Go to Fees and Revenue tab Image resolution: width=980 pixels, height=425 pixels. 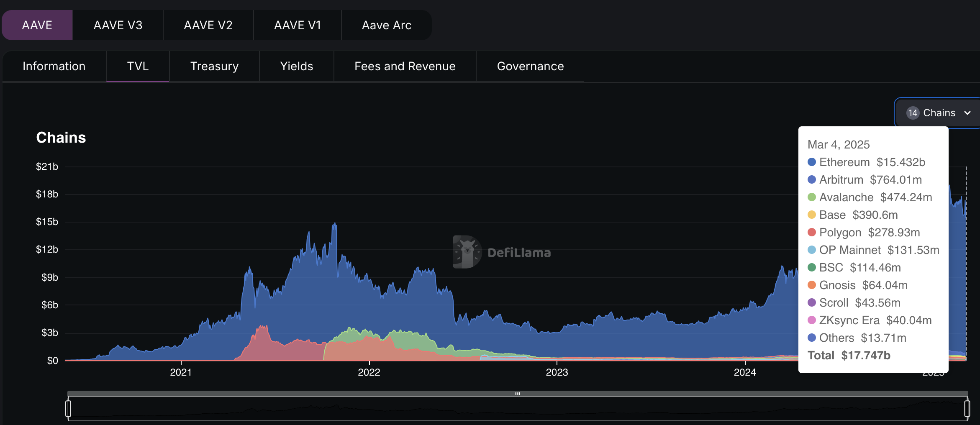pos(405,66)
